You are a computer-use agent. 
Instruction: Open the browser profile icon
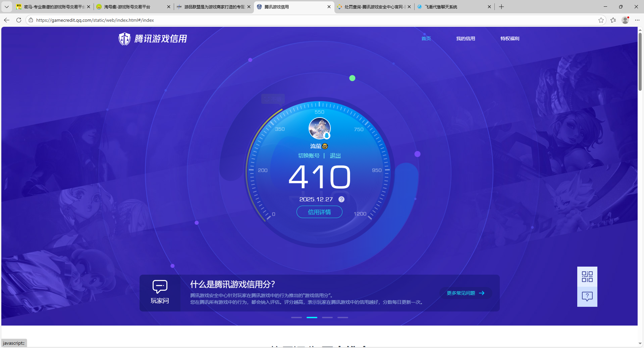point(625,20)
